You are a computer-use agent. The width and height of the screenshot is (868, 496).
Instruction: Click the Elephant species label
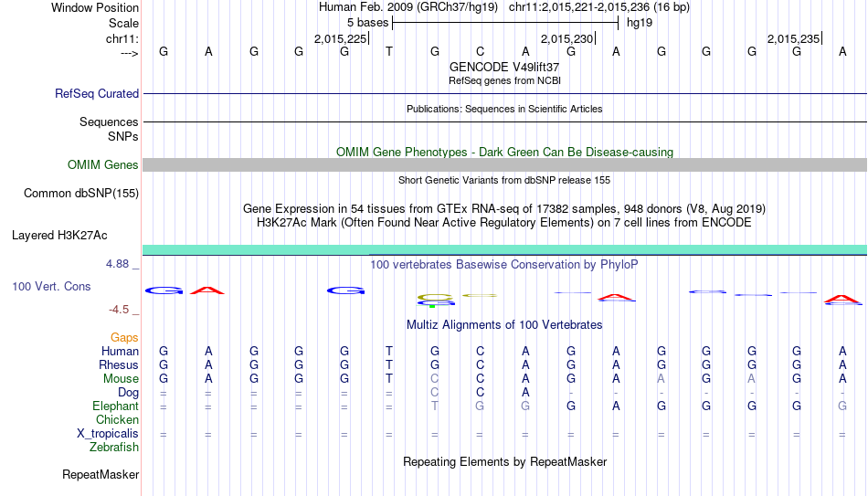click(115, 406)
